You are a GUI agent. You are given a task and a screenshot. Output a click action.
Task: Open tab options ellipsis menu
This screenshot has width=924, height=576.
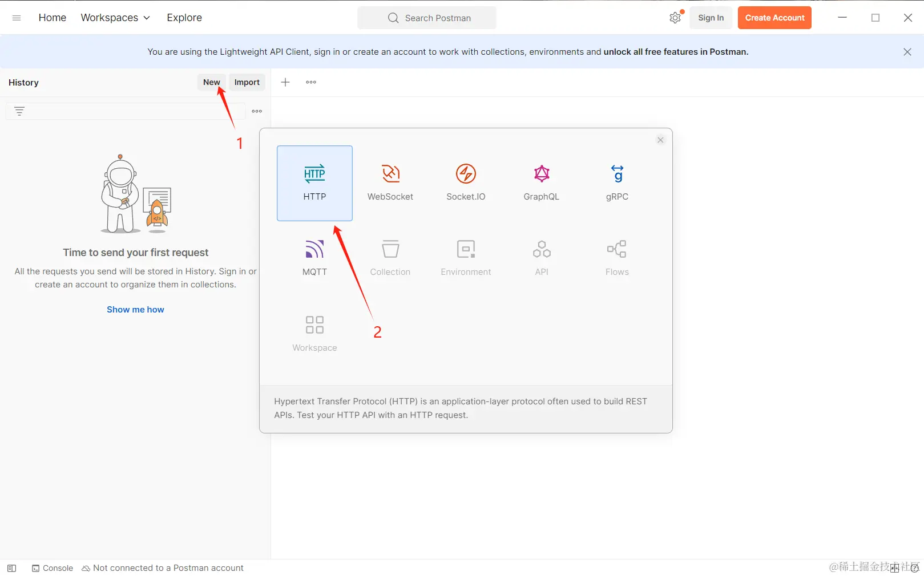(x=311, y=82)
